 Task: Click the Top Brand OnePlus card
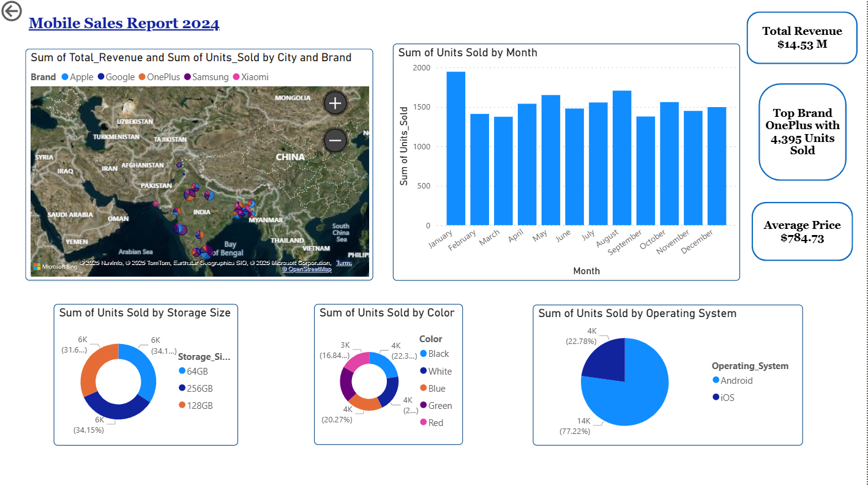click(x=803, y=132)
